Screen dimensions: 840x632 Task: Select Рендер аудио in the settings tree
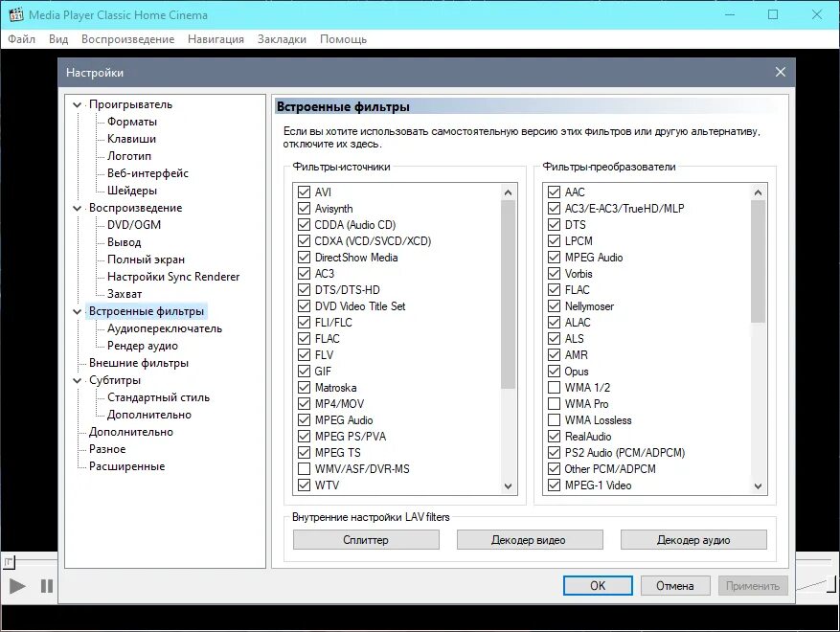tap(143, 346)
